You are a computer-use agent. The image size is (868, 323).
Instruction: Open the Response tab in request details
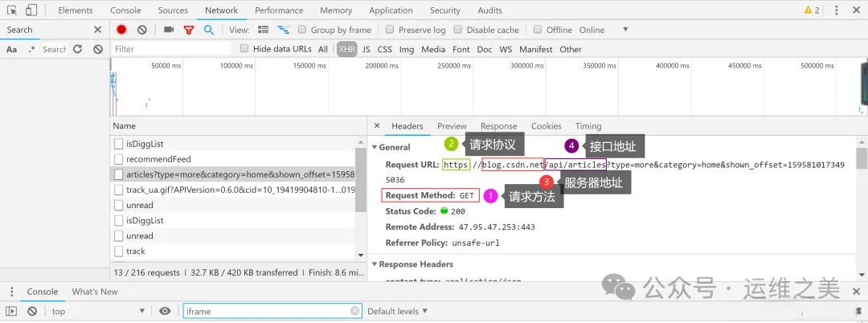tap(499, 126)
